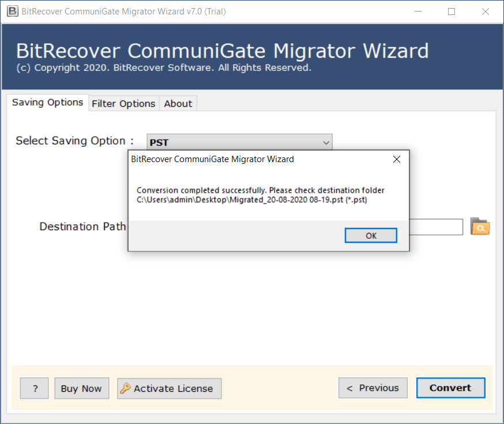Open the Filter Options tab
The image size is (504, 424).
point(123,103)
